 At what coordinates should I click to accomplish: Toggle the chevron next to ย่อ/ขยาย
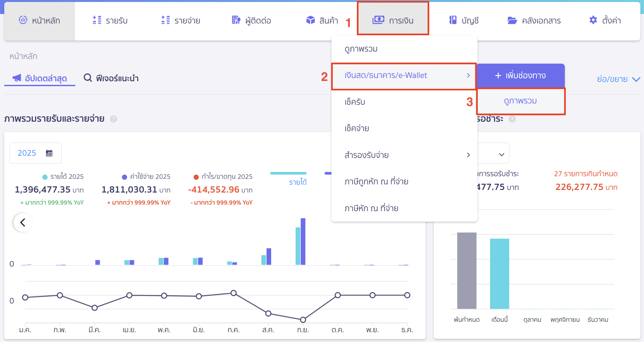(x=636, y=79)
